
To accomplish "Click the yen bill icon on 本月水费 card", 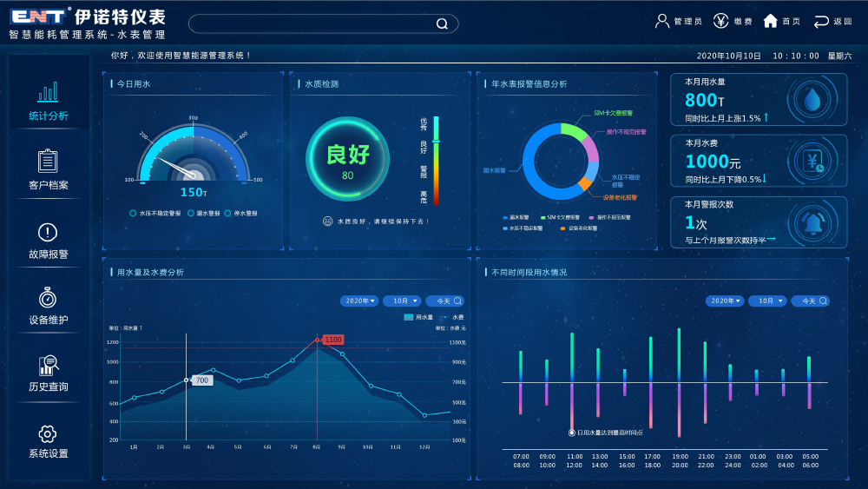I will point(814,162).
